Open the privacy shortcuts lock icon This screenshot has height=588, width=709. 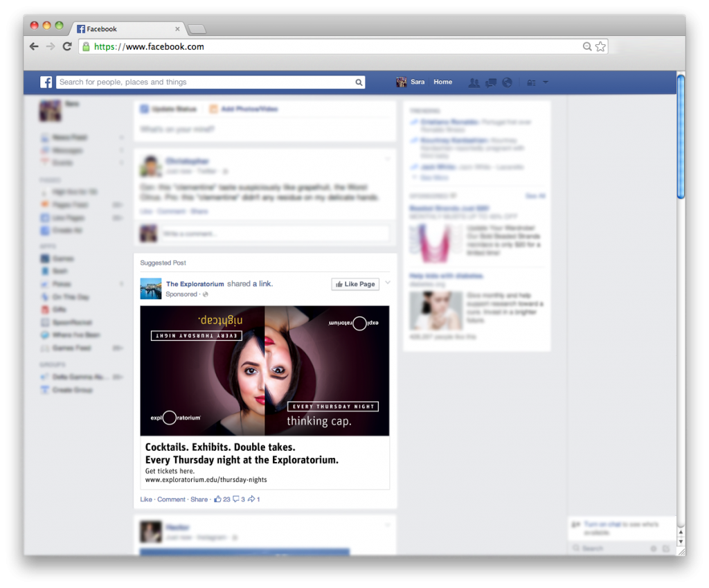(x=531, y=82)
